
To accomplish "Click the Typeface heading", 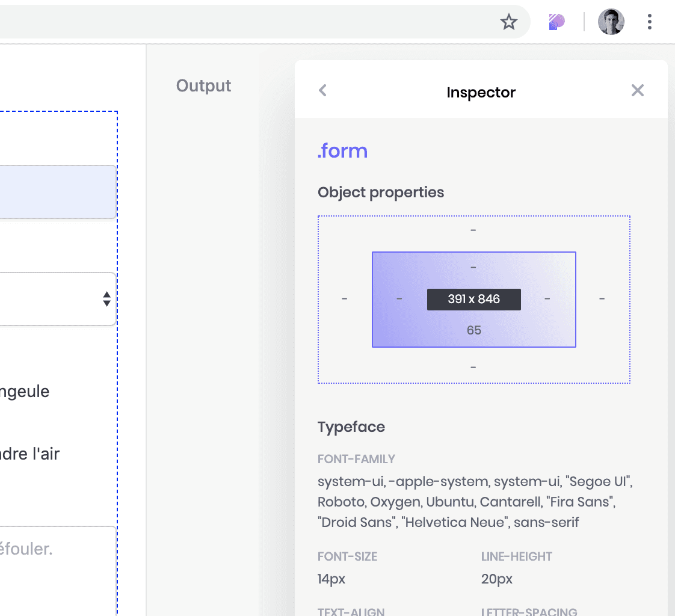I will (351, 427).
